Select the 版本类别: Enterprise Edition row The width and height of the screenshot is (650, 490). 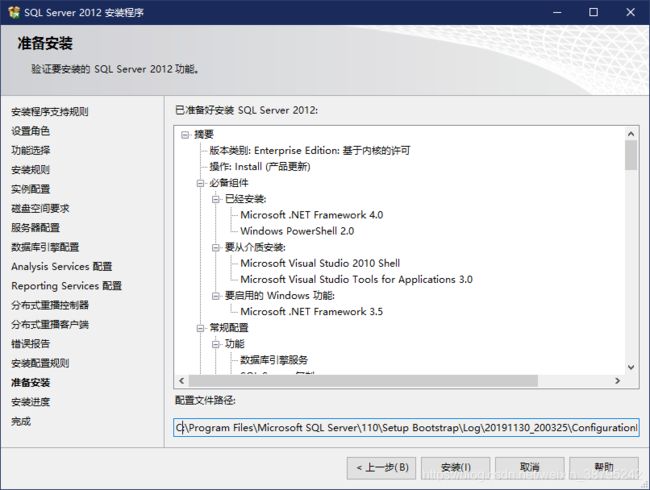310,150
